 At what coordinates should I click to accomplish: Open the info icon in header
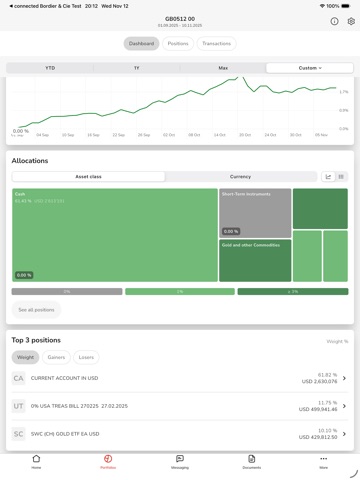[334, 21]
